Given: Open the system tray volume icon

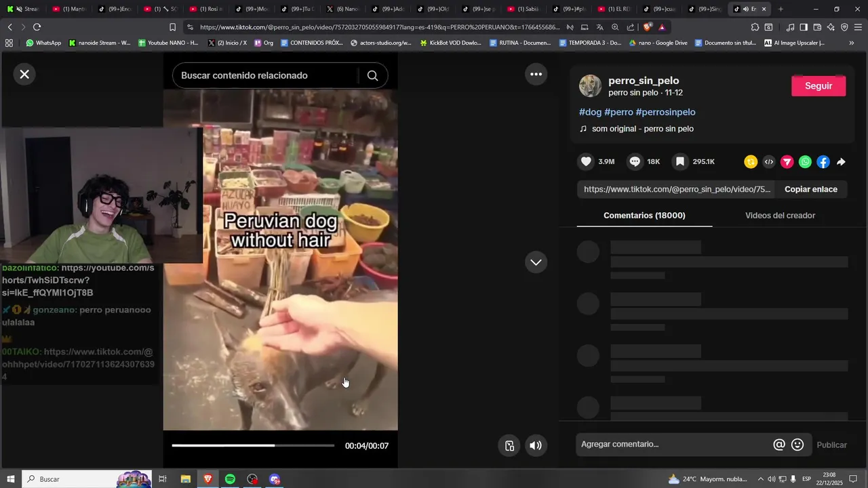Looking at the screenshot, I should point(772,479).
